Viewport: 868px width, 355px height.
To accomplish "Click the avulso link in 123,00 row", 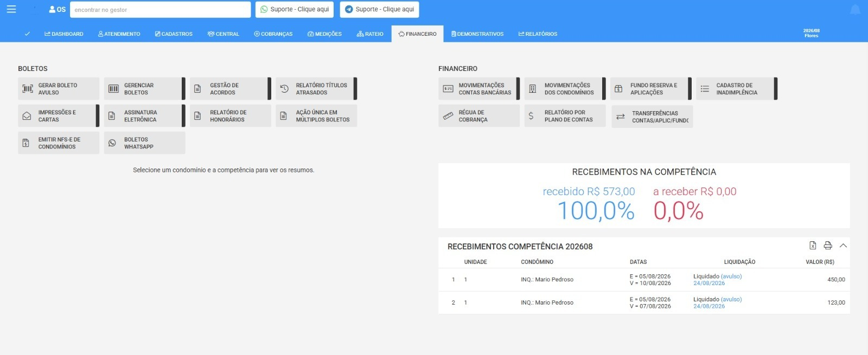I will (731, 299).
